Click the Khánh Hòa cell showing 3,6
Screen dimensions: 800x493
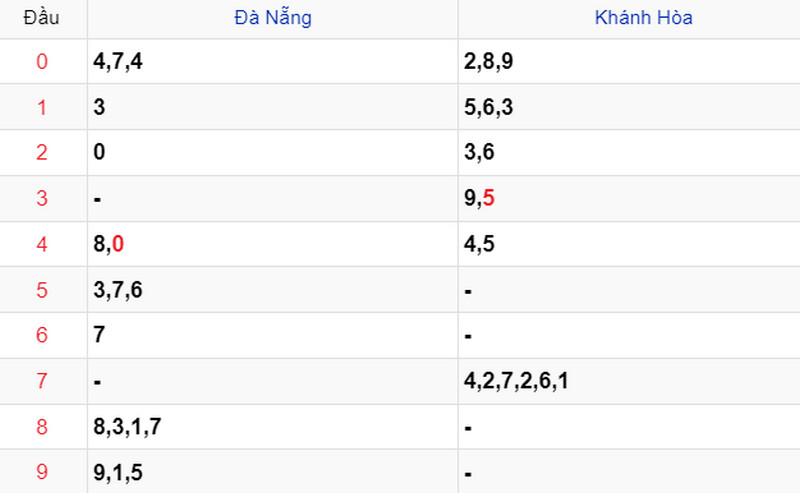629,153
